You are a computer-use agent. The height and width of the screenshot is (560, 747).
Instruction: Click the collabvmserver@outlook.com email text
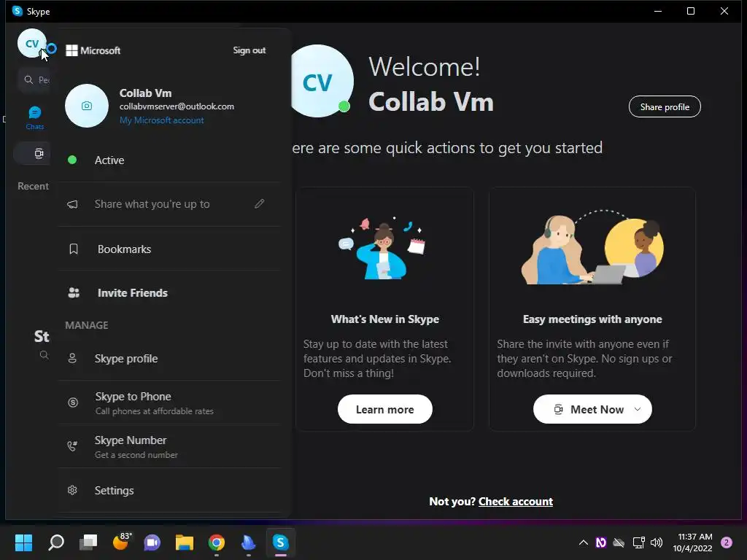(x=177, y=106)
